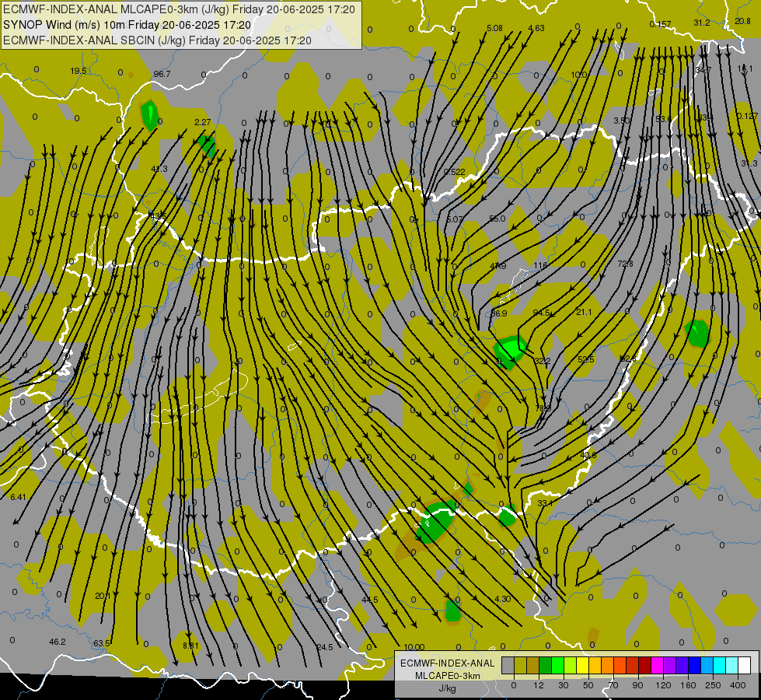Click the olive swatch next to the gray legend swatch

pos(520,665)
